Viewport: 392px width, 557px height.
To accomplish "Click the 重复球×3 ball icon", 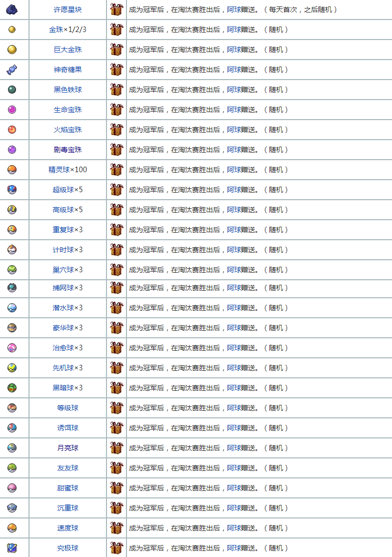I will (12, 230).
